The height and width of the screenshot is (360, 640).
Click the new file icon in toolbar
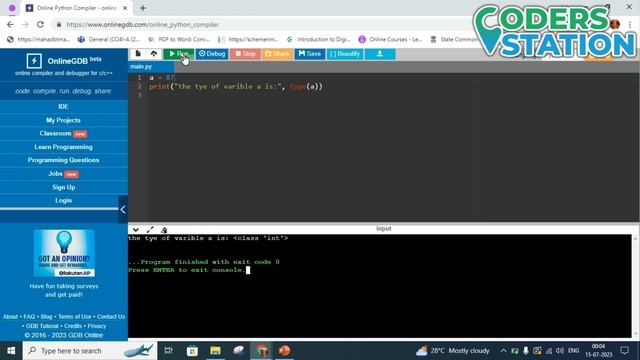(138, 54)
